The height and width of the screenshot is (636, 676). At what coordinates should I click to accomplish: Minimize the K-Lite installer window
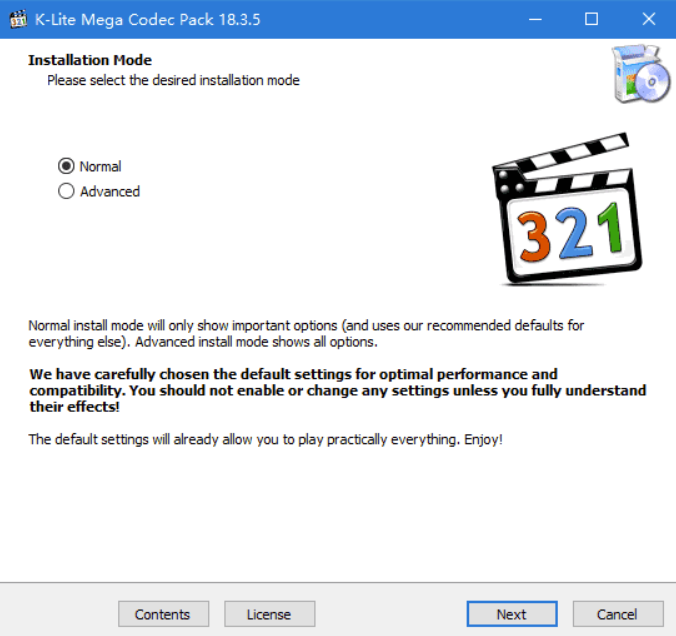click(535, 19)
